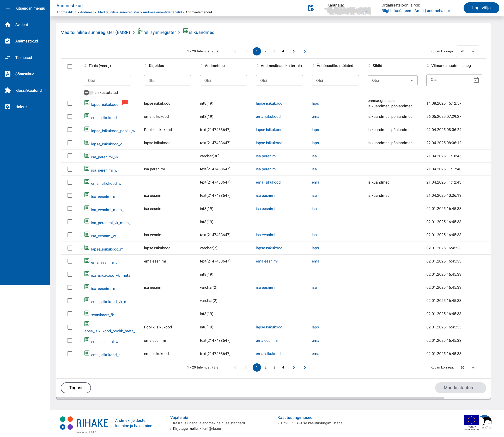Tick the checkbox for ema_isikukood row

click(x=70, y=117)
